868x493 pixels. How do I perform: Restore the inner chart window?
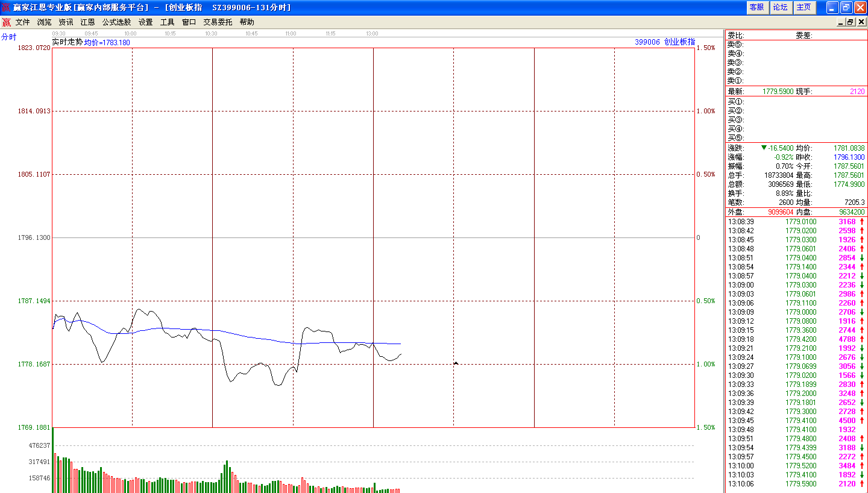(851, 22)
